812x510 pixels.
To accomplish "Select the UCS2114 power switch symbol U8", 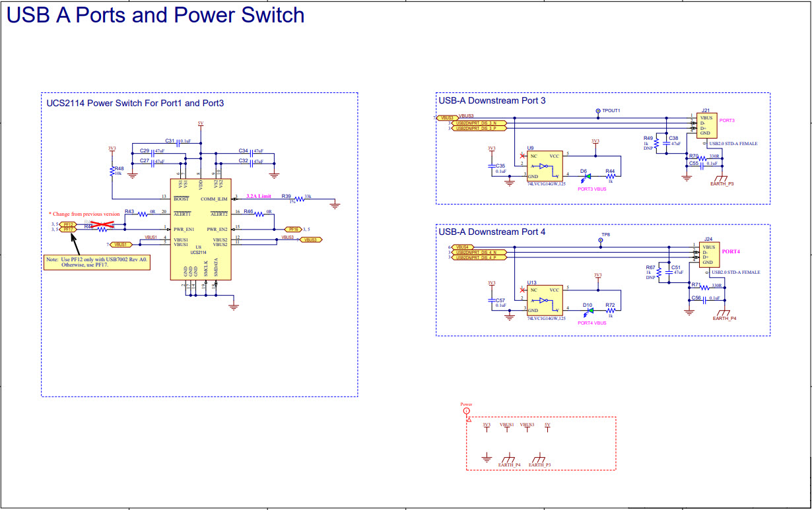I will click(x=201, y=229).
